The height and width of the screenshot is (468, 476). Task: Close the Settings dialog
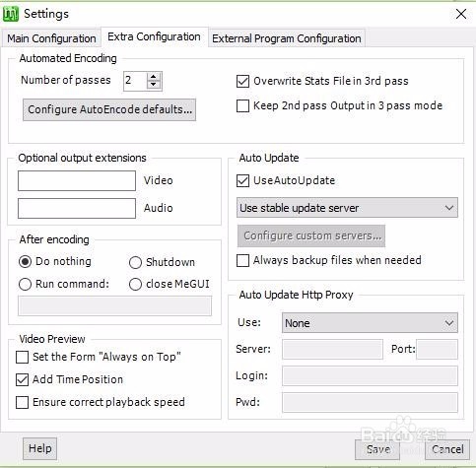click(461, 14)
